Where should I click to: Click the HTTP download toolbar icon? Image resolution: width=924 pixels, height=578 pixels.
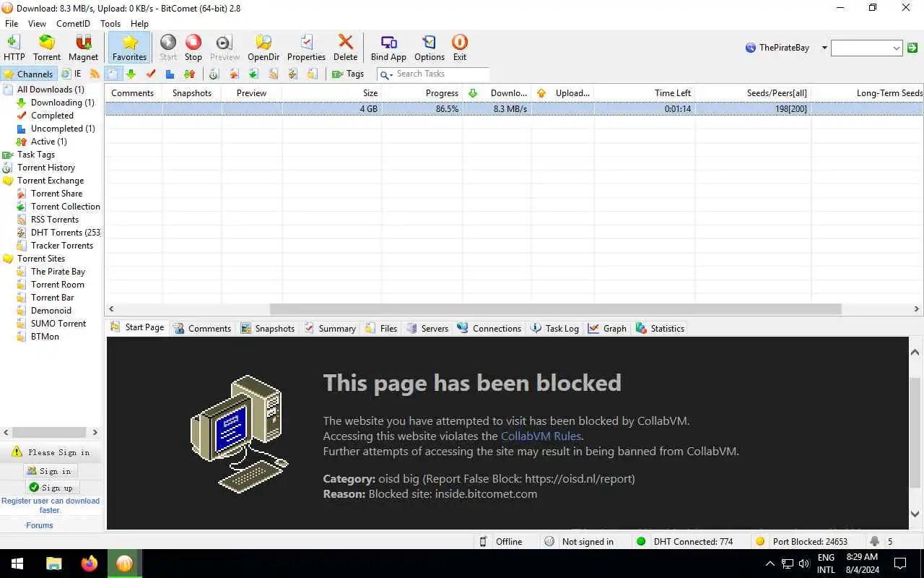pyautogui.click(x=14, y=48)
